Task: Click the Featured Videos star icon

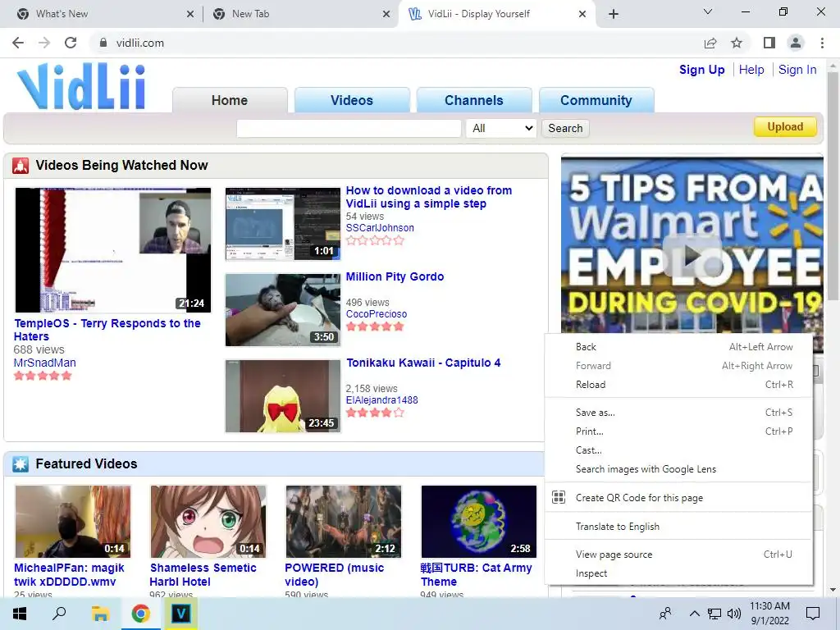Action: coord(21,464)
